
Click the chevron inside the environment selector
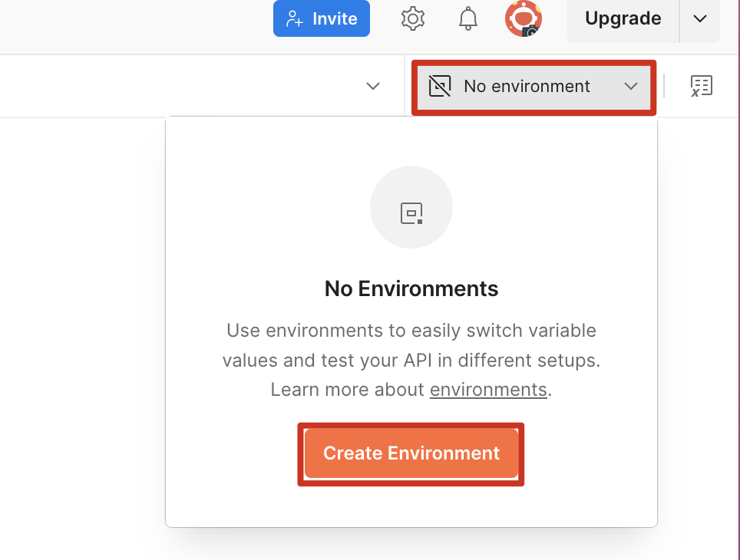[x=631, y=86]
